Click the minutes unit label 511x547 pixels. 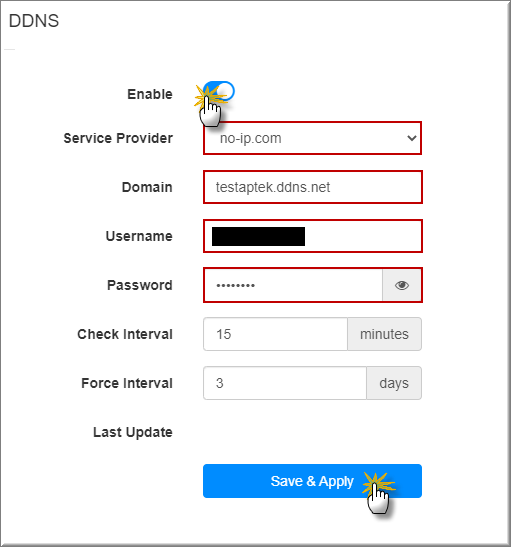(384, 334)
